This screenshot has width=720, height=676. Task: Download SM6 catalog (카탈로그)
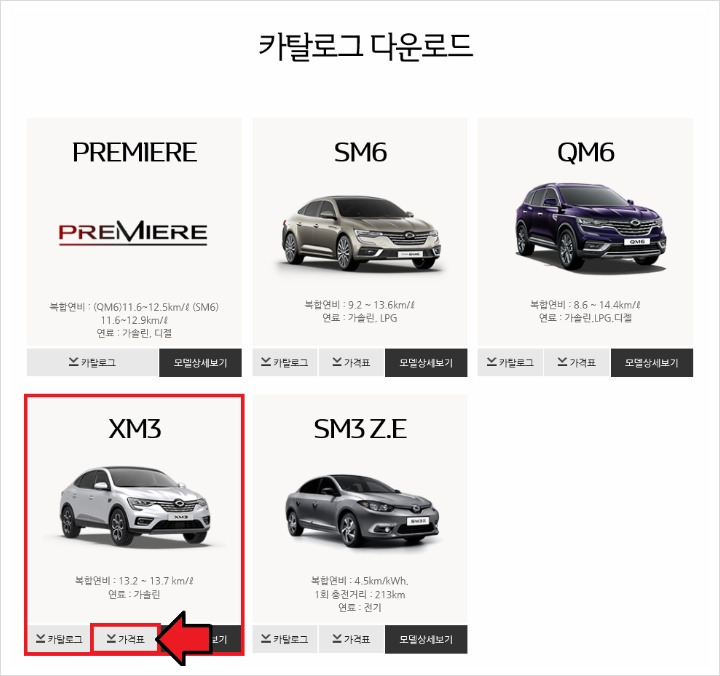coord(285,363)
